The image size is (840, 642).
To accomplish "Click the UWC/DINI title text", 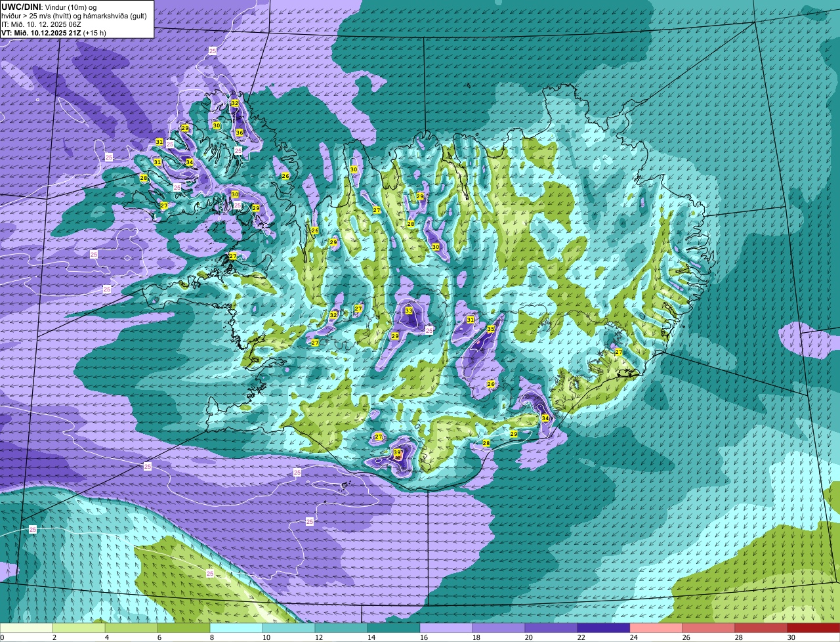I will [x=22, y=7].
